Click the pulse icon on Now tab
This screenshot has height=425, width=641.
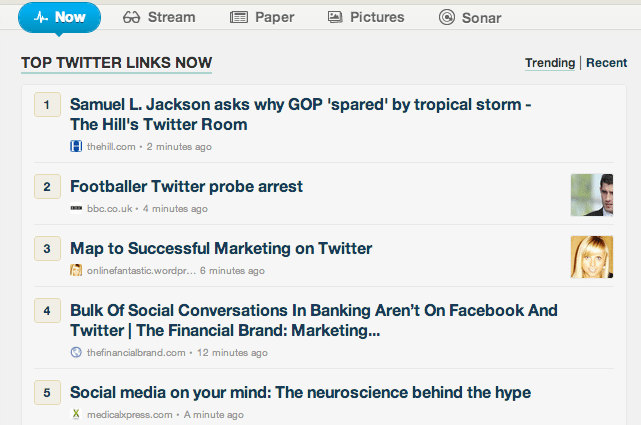tap(41, 17)
